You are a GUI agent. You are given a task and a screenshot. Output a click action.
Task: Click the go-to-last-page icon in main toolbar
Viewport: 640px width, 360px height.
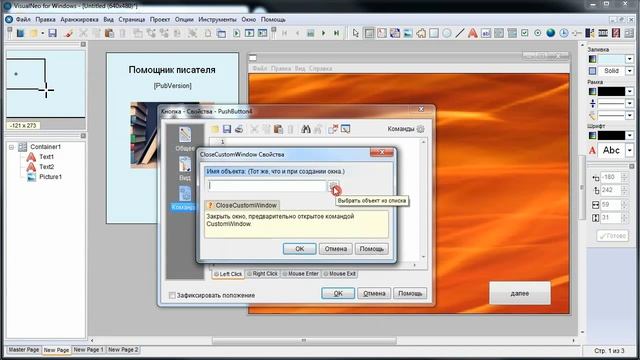click(x=336, y=33)
